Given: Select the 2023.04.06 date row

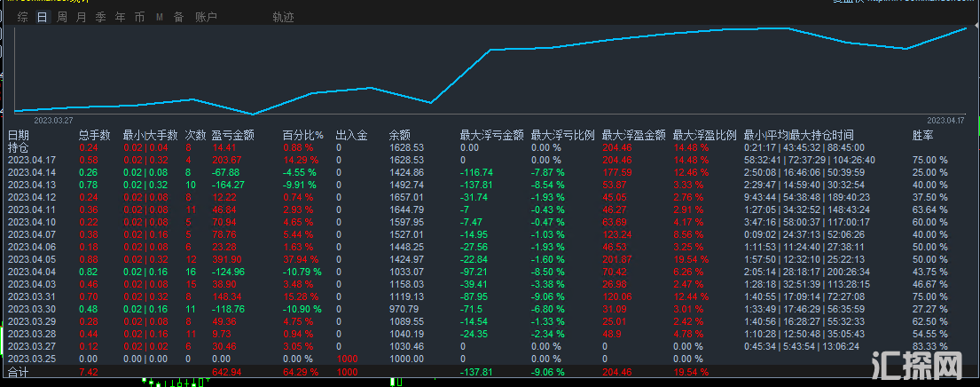Looking at the screenshot, I should pyautogui.click(x=32, y=247).
